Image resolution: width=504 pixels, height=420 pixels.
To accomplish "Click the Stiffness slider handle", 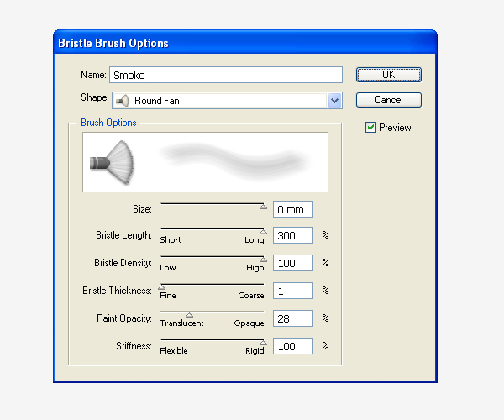I will [263, 342].
